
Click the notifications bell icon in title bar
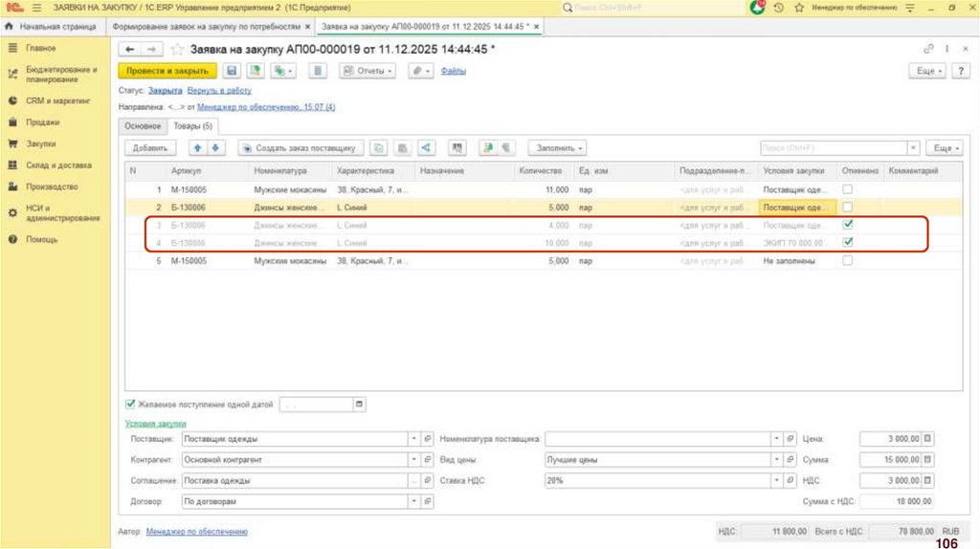(757, 8)
